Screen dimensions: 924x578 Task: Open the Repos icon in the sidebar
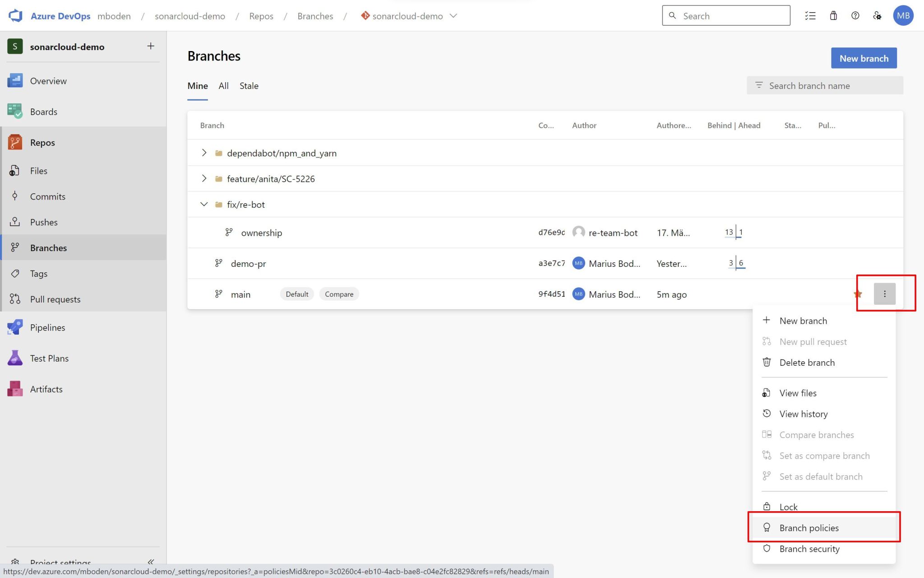pos(15,142)
